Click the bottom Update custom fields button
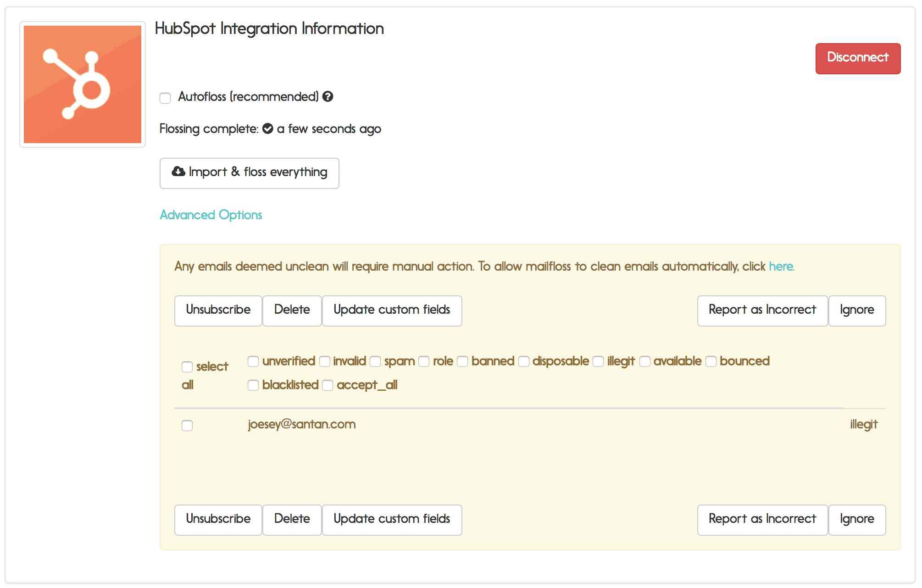Screen dimensions: 922x588 (x=392, y=520)
